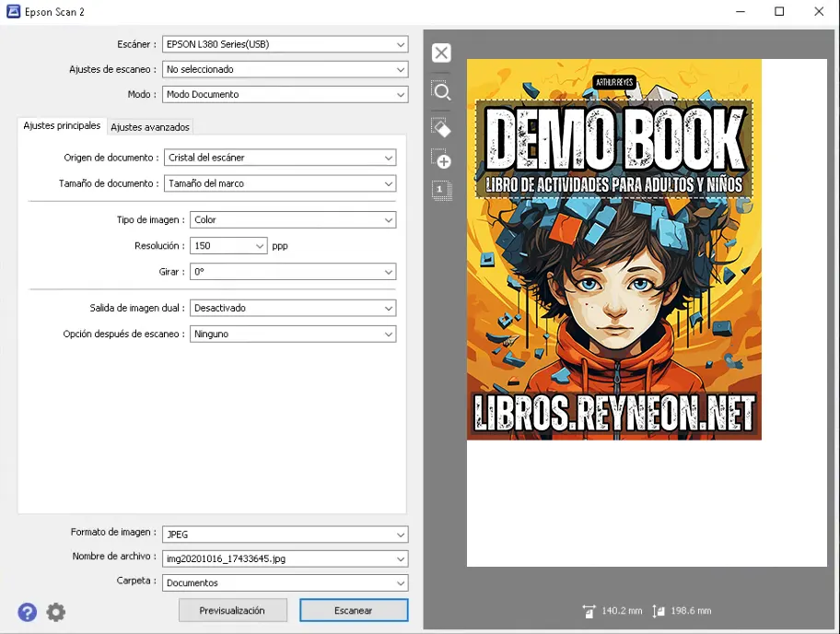Expand the Carpeta dropdown showing Documentos
The image size is (840, 634).
(x=285, y=583)
